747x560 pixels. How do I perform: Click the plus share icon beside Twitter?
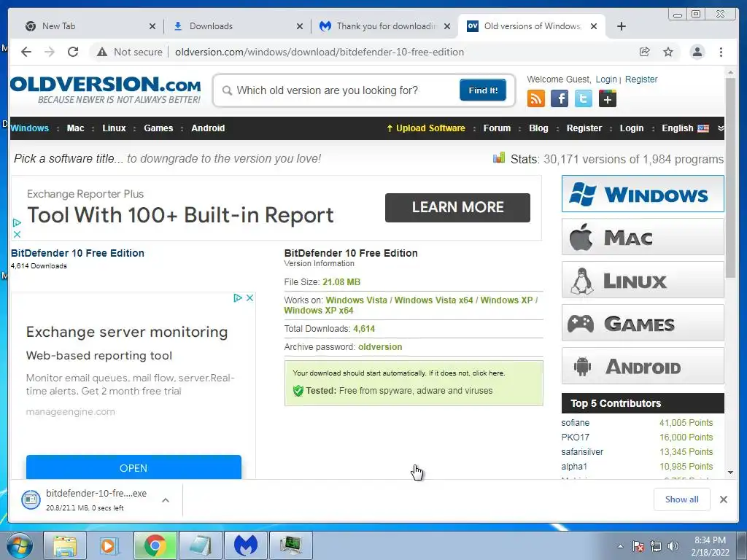pyautogui.click(x=608, y=98)
